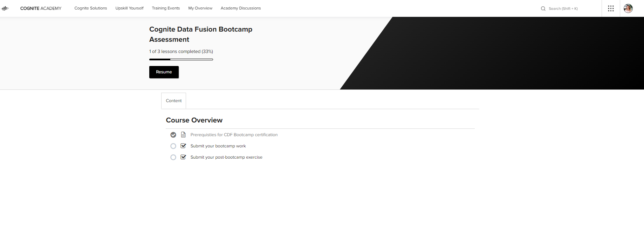The width and height of the screenshot is (644, 226).
Task: Click the lessons completed progress bar
Action: point(181,59)
